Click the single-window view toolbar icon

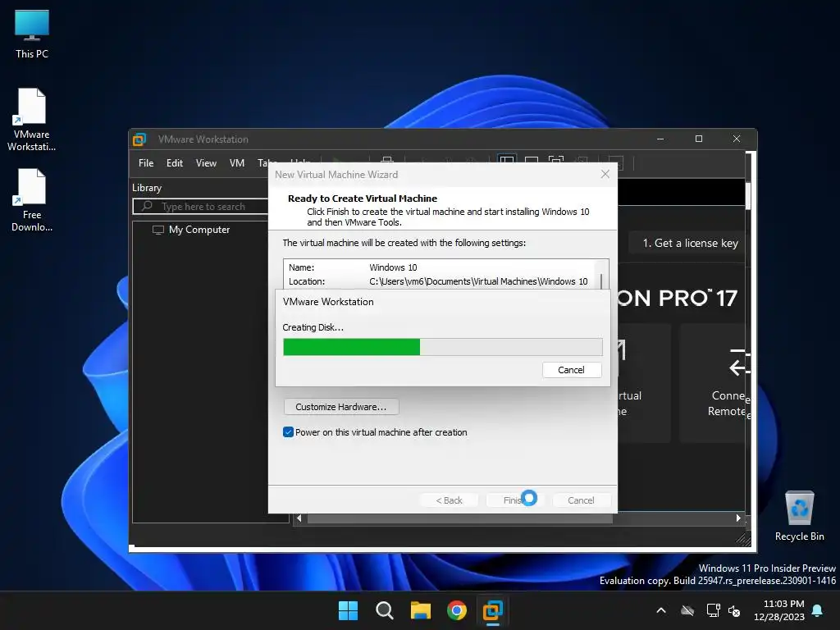[x=532, y=161]
